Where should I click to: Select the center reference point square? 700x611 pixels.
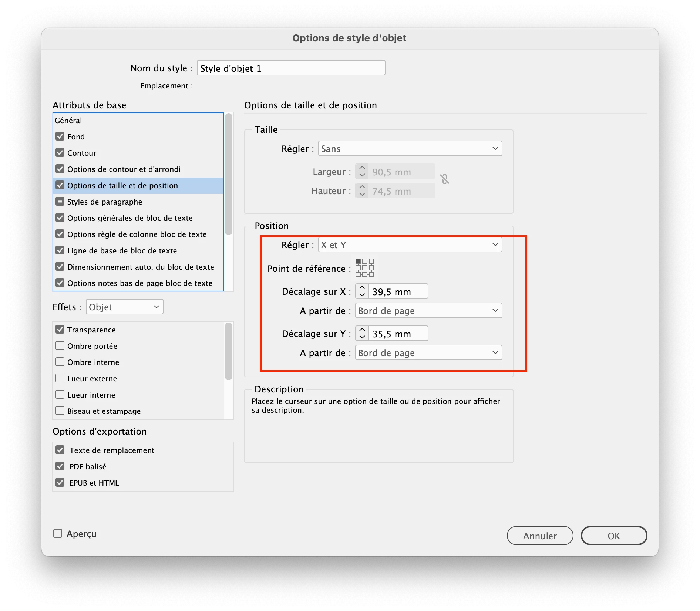(365, 268)
